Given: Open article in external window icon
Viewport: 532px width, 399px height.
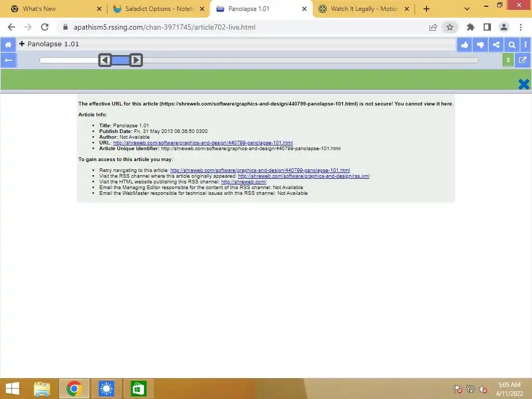Looking at the screenshot, I should pyautogui.click(x=523, y=60).
